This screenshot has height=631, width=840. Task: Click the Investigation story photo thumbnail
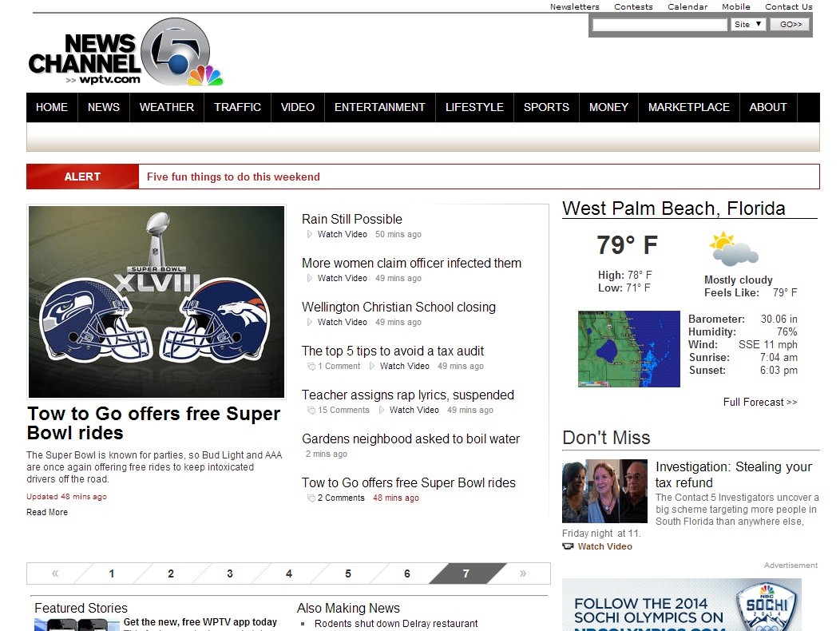[x=604, y=491]
